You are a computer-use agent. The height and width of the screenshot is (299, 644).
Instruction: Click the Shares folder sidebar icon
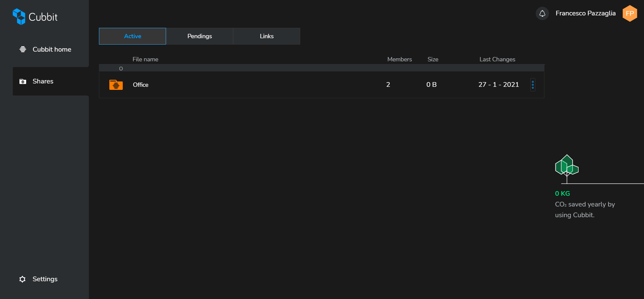[x=23, y=81]
